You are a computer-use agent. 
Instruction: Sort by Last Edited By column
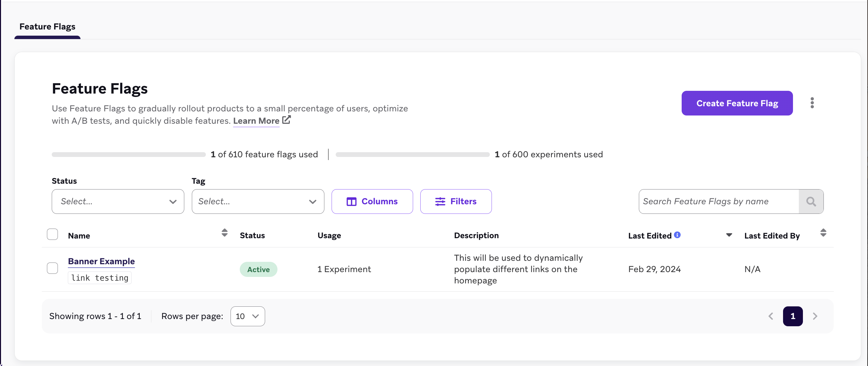click(x=824, y=233)
